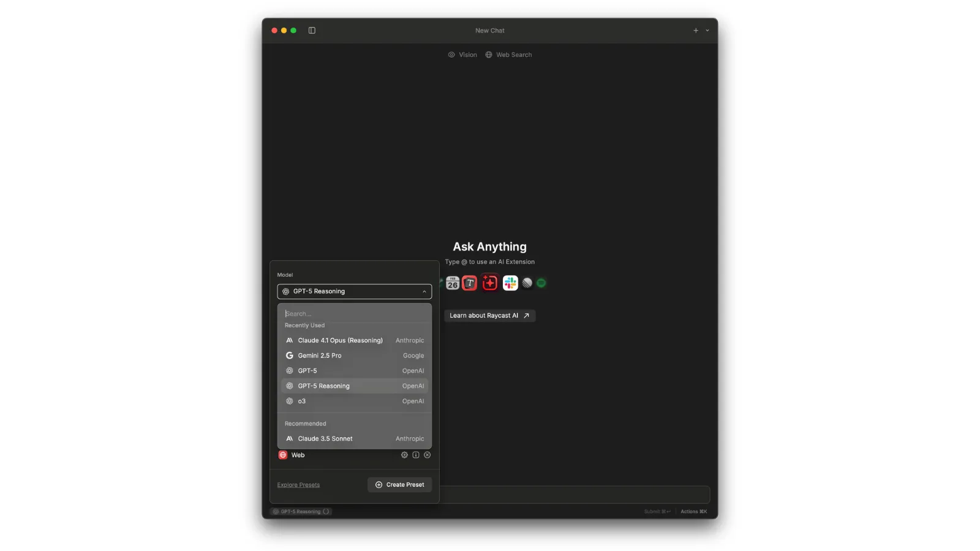Click GPT-5 Reasoning preset in bottom bar
980x551 pixels.
tap(300, 512)
